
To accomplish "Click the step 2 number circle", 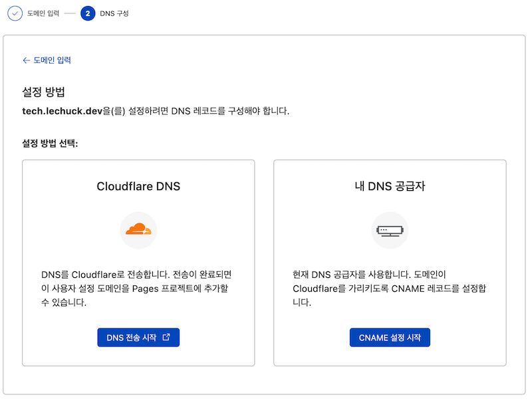I will [x=87, y=13].
